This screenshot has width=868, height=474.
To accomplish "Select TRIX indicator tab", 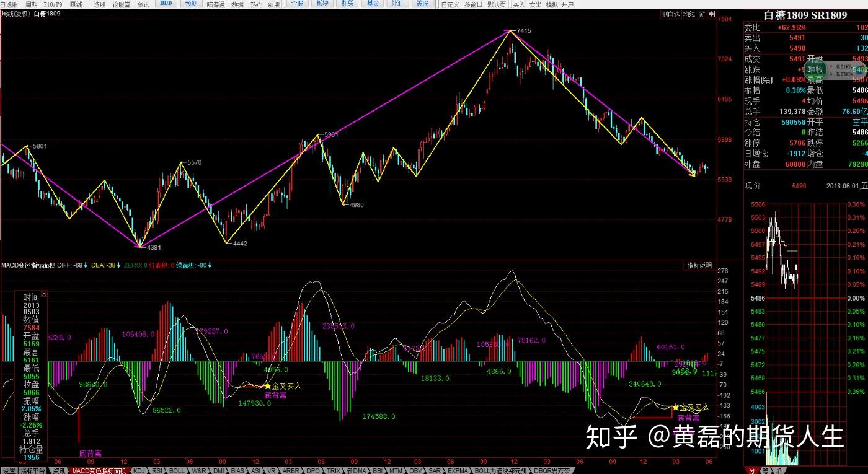I will tap(334, 470).
